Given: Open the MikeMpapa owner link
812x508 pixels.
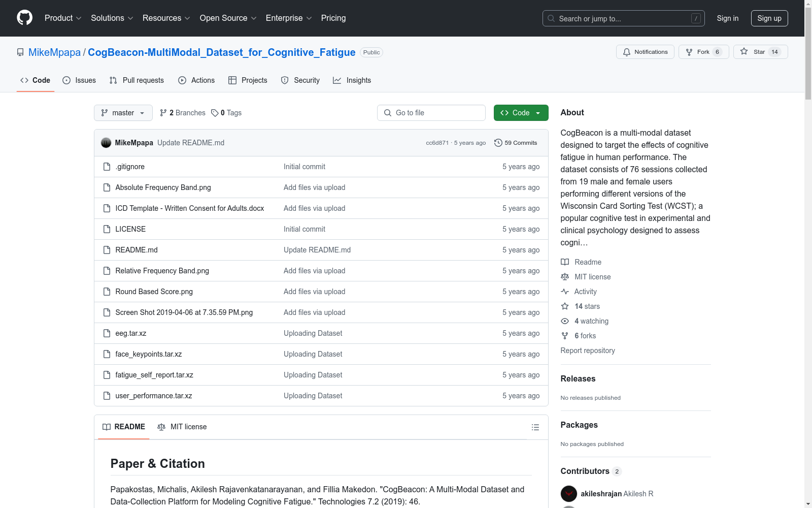Looking at the screenshot, I should [x=54, y=52].
